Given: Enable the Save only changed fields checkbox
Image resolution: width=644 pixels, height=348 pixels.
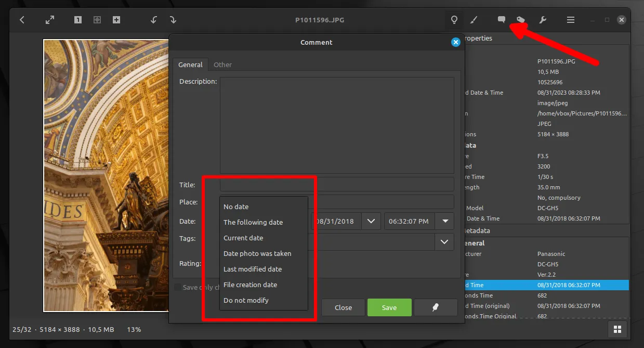Looking at the screenshot, I should point(177,287).
